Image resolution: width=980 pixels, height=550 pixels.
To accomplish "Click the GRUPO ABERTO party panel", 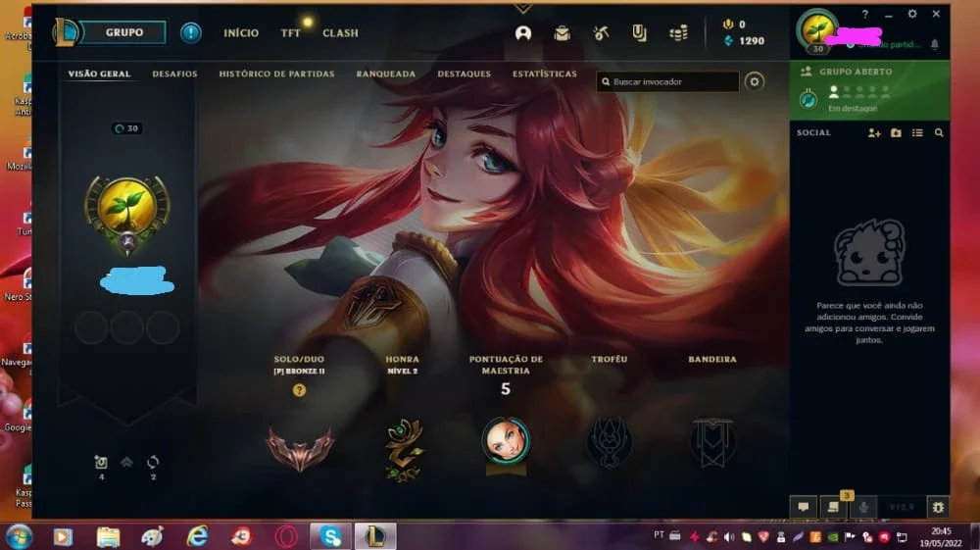I will [869, 90].
